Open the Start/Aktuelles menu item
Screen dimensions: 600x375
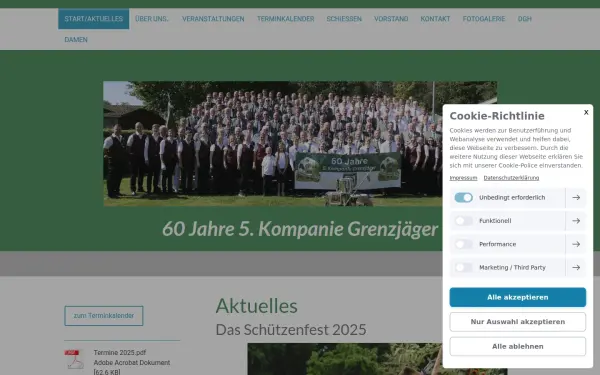(x=94, y=19)
